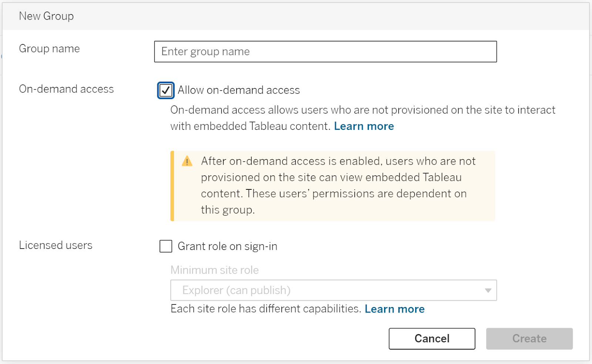The image size is (592, 364).
Task: Enable the Grant role on sign-in checkbox
Action: (x=166, y=246)
